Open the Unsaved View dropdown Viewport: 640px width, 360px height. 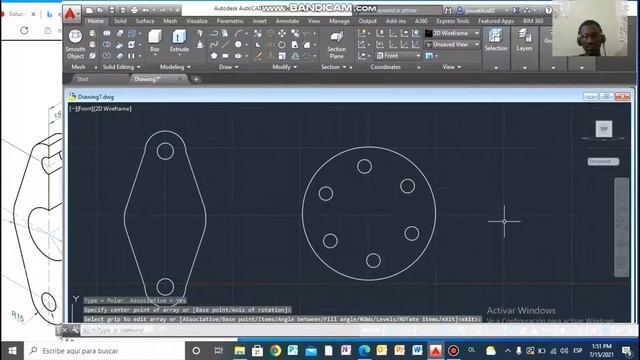(452, 44)
